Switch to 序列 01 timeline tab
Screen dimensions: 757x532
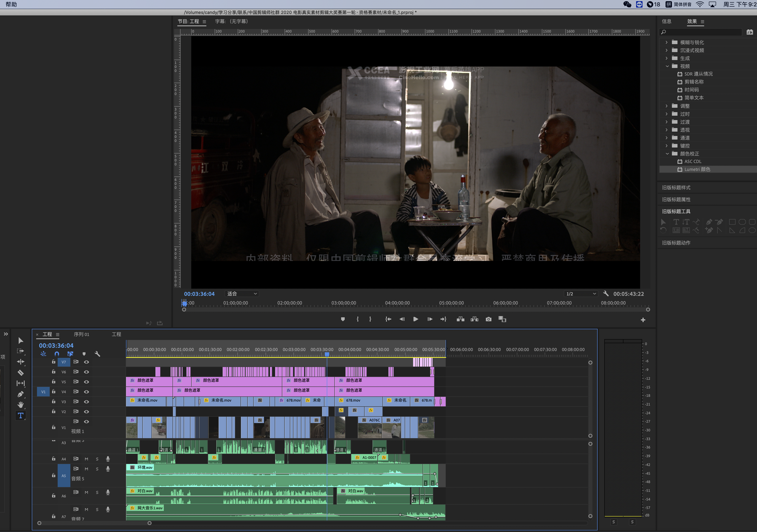pyautogui.click(x=82, y=334)
